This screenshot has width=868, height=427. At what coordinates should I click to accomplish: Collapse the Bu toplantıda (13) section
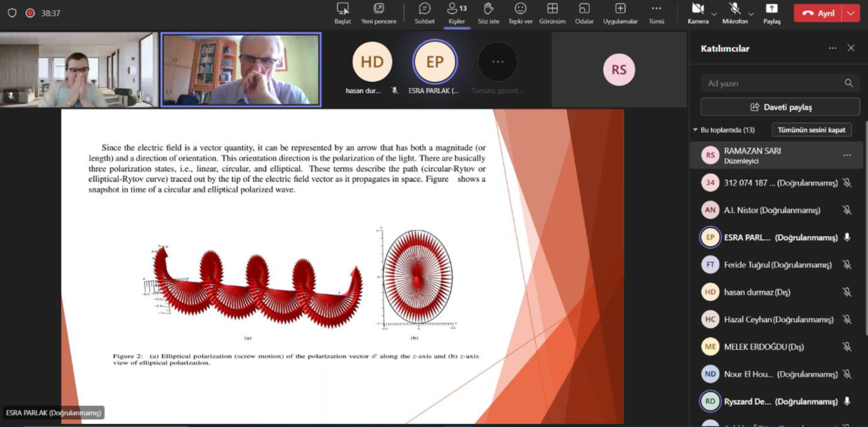pos(695,130)
